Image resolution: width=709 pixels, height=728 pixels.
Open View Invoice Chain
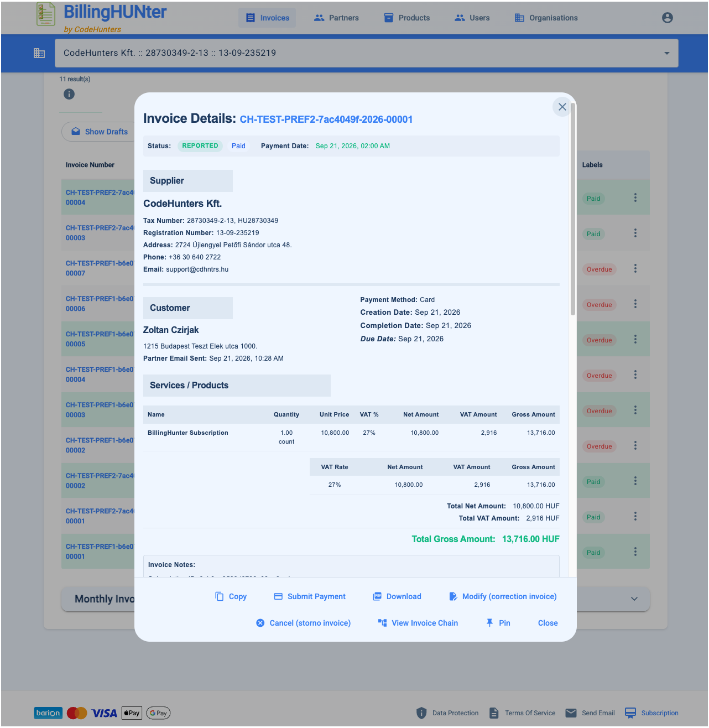click(418, 623)
